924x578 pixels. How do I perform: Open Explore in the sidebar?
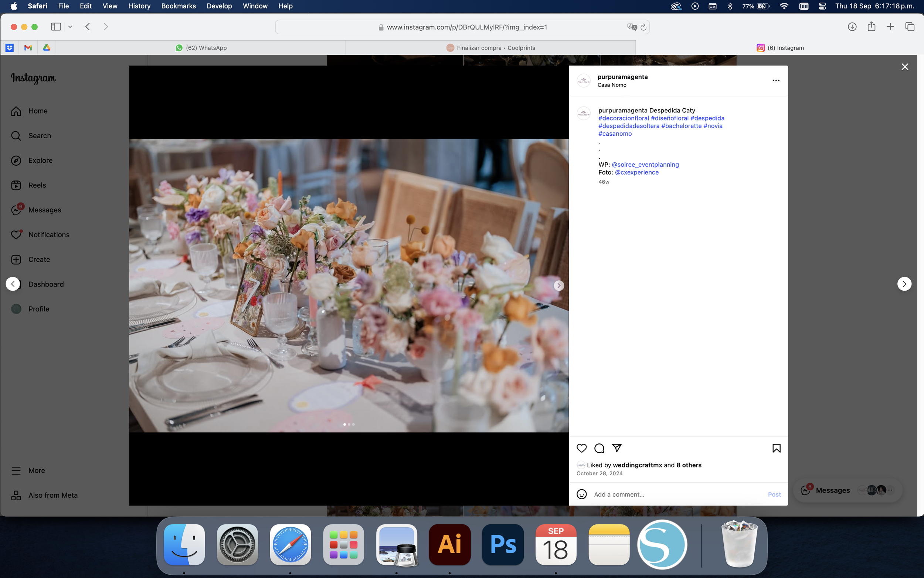tap(40, 160)
